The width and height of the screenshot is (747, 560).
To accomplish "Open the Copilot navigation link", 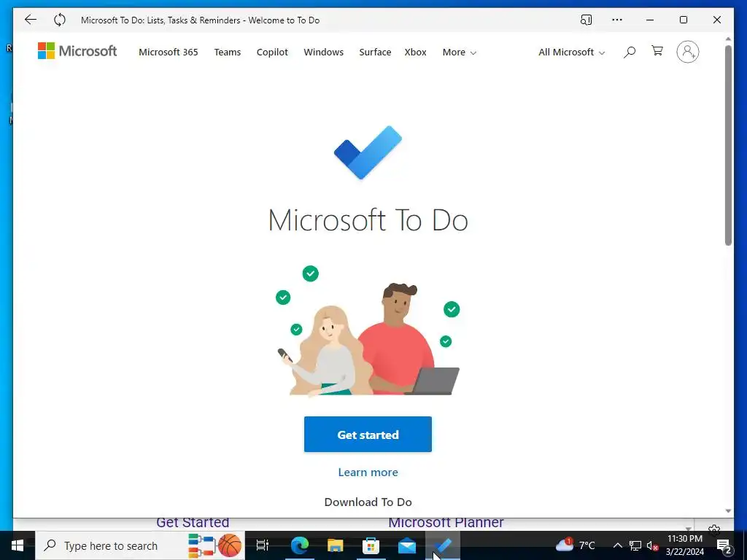I will 272,52.
